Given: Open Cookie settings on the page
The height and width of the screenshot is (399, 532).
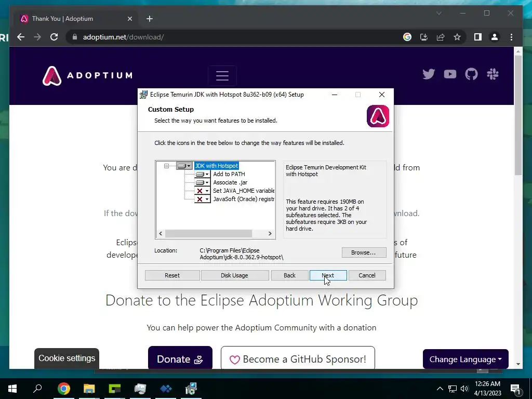Looking at the screenshot, I should point(67,358).
